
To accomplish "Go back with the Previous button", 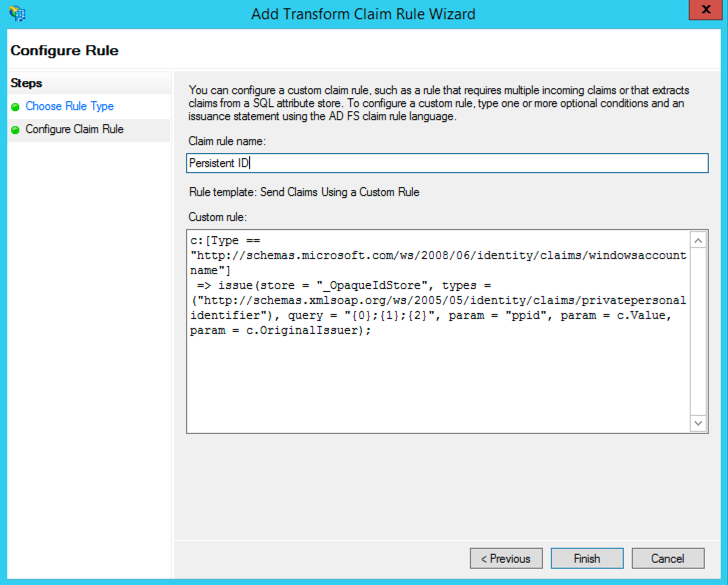I will (506, 559).
